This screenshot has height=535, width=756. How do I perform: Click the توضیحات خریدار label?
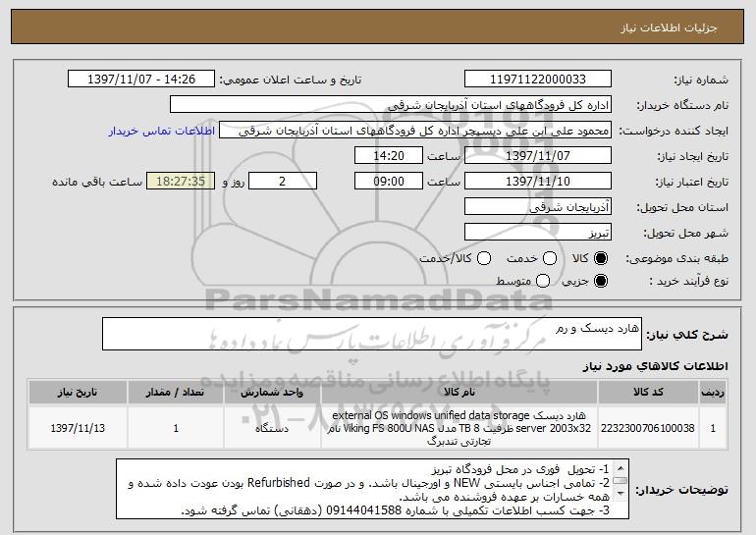tap(681, 490)
